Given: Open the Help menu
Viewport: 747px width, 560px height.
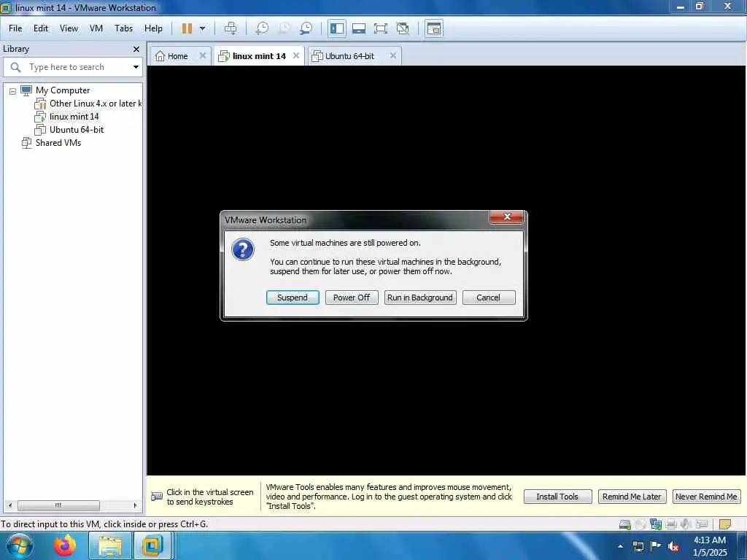Looking at the screenshot, I should point(153,28).
